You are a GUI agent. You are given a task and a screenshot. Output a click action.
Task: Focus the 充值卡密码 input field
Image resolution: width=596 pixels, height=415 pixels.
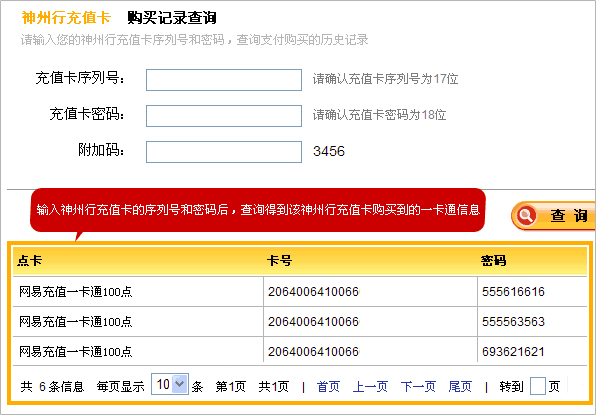point(224,116)
